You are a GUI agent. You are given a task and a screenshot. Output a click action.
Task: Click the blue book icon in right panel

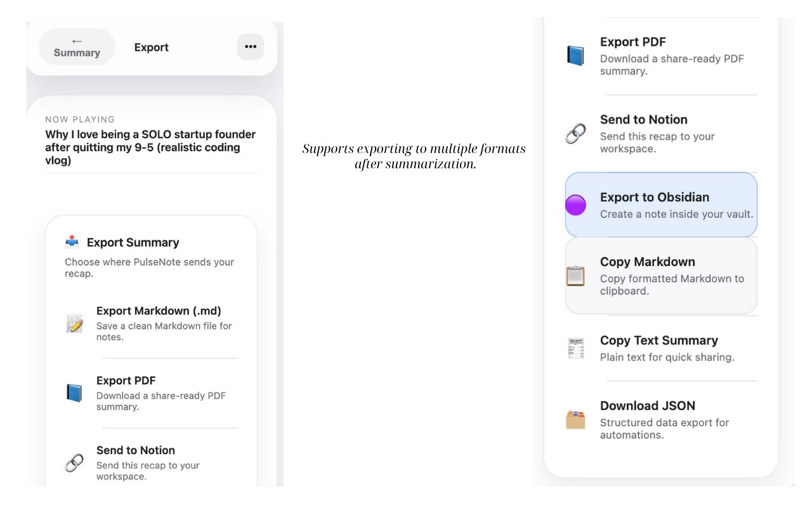(x=575, y=55)
